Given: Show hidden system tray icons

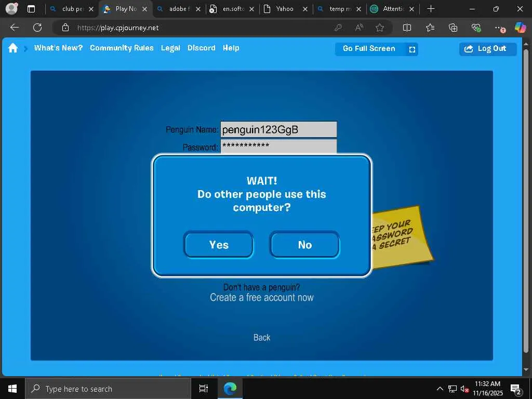Looking at the screenshot, I should (440, 389).
